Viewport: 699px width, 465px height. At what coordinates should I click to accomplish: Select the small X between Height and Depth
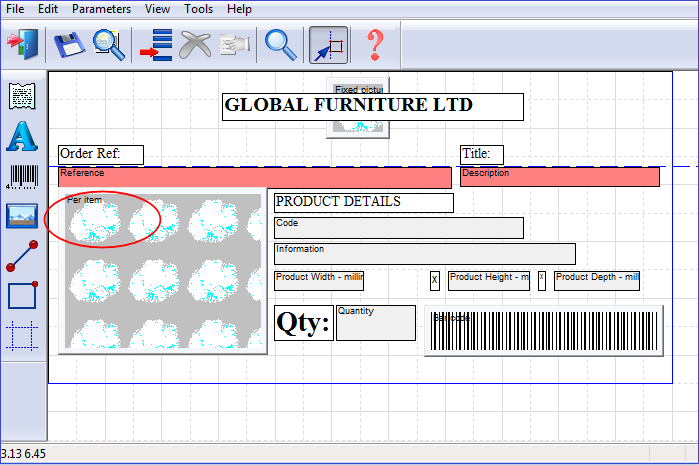point(542,281)
